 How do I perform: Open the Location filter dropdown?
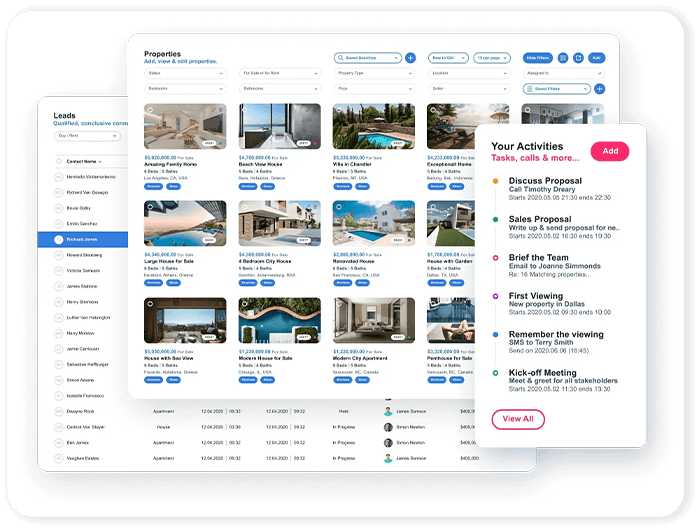tap(469, 73)
